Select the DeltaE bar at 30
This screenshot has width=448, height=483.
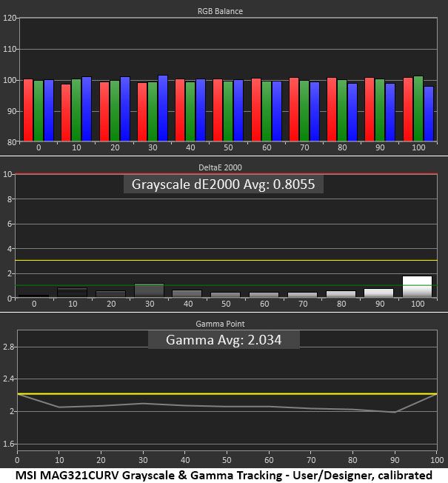[150, 290]
